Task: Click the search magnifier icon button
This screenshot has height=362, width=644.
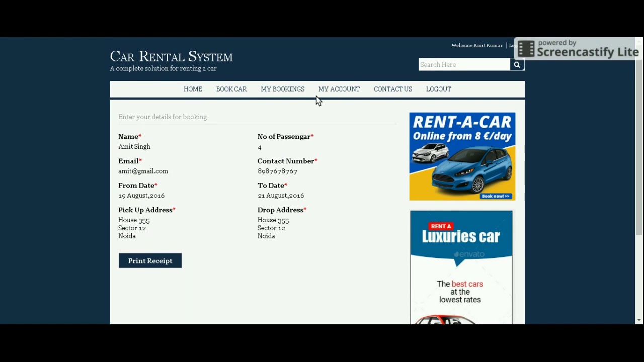Action: pos(517,64)
